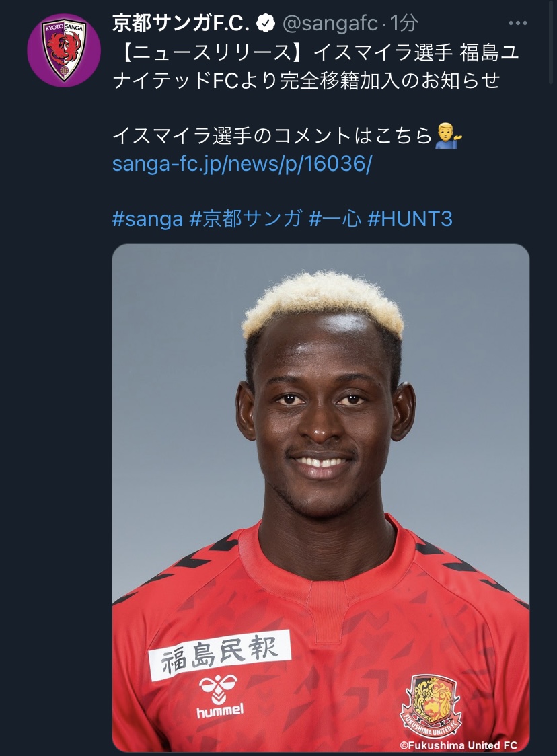The height and width of the screenshot is (756, 557).
Task: Click the Fukushima United FC crest on jersey
Action: click(431, 706)
